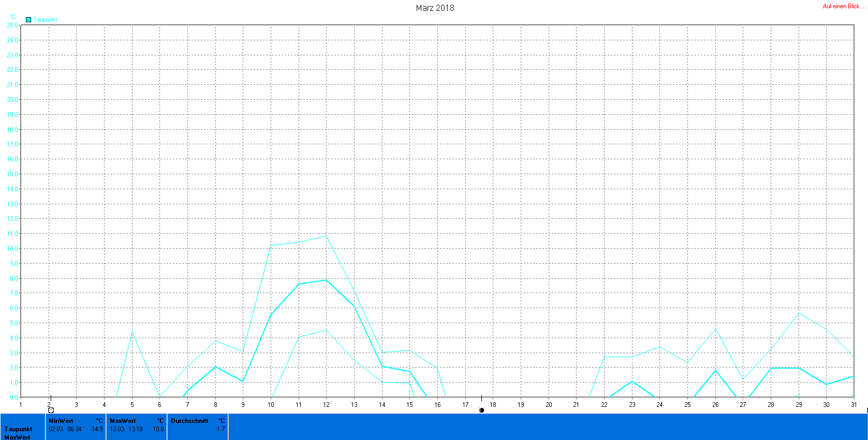Click the full moon icon under day 2
Viewport: 868px width, 440px height.
pyautogui.click(x=51, y=410)
